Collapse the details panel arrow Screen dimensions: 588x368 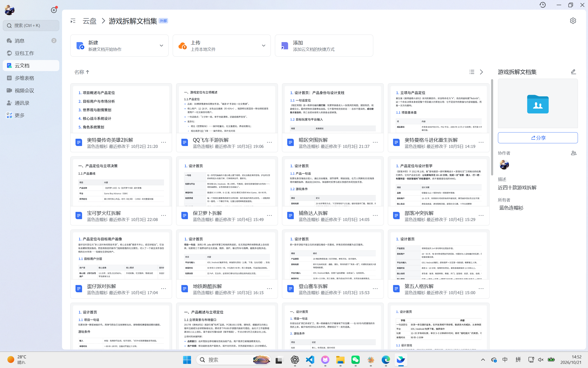tap(481, 72)
